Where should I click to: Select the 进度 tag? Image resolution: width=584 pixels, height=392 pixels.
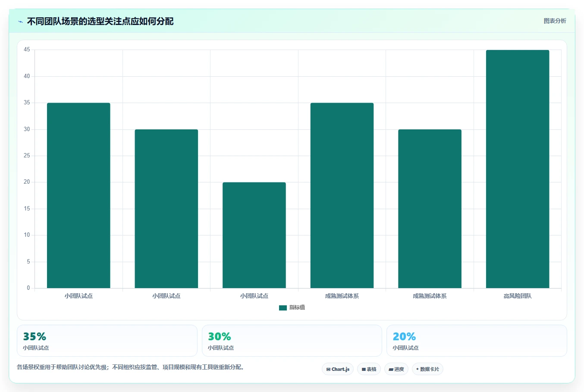pos(396,369)
